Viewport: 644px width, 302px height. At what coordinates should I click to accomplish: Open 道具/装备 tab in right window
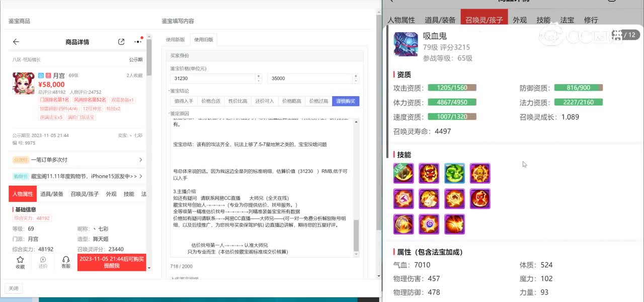[440, 20]
